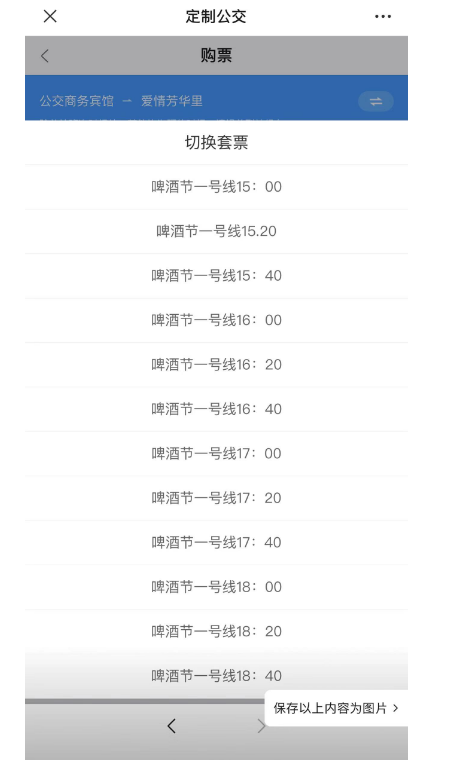469x760 pixels.
Task: Choose the 啤酒节一号线16：00 option
Action: (x=216, y=320)
